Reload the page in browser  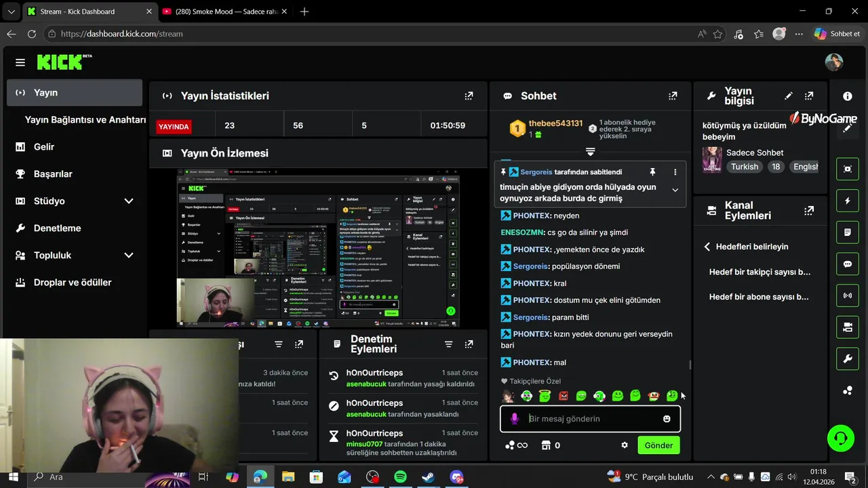point(32,34)
